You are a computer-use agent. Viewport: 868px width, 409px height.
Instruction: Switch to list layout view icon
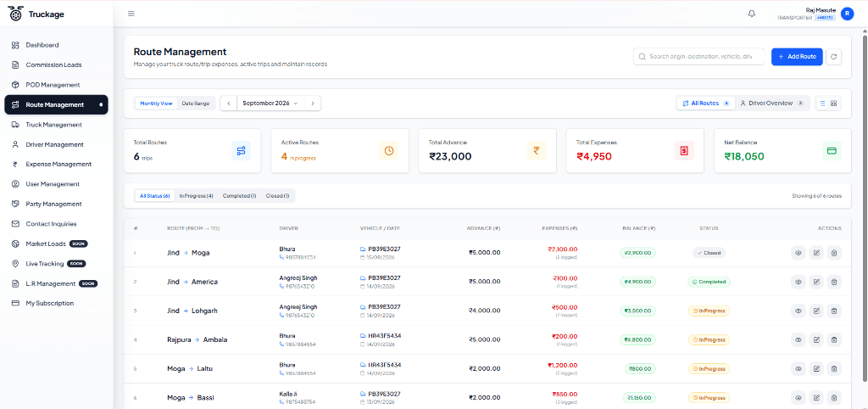(822, 103)
